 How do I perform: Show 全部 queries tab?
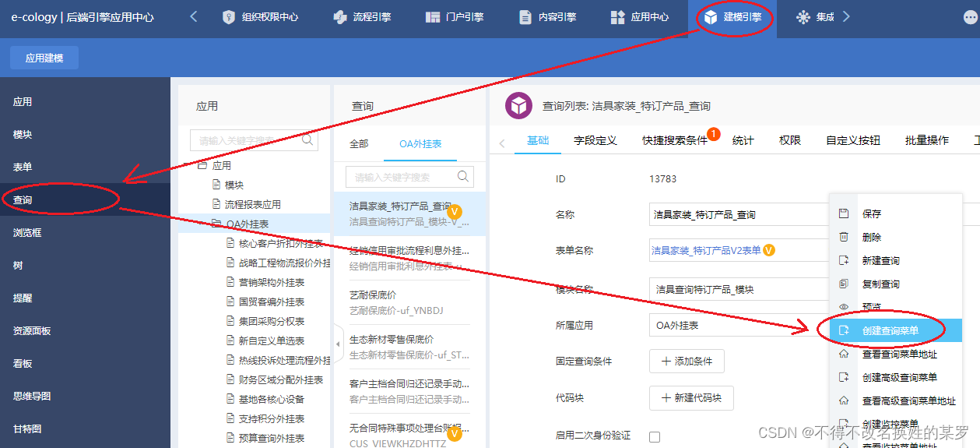(x=359, y=144)
